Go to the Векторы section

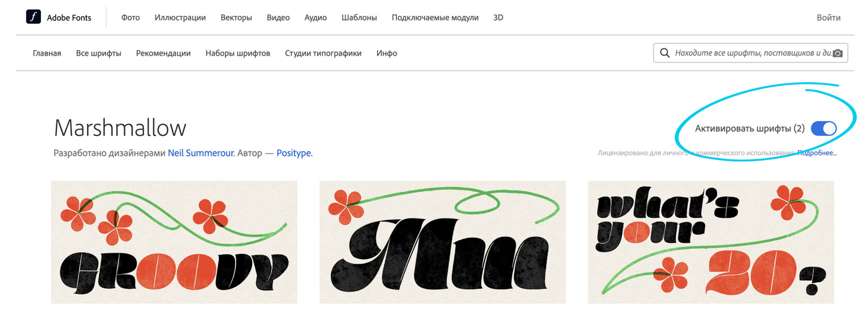point(236,18)
